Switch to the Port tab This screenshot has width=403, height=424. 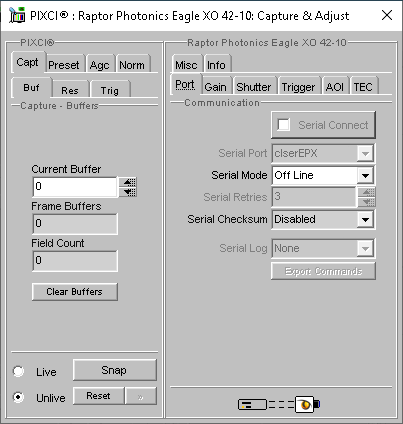pyautogui.click(x=185, y=84)
